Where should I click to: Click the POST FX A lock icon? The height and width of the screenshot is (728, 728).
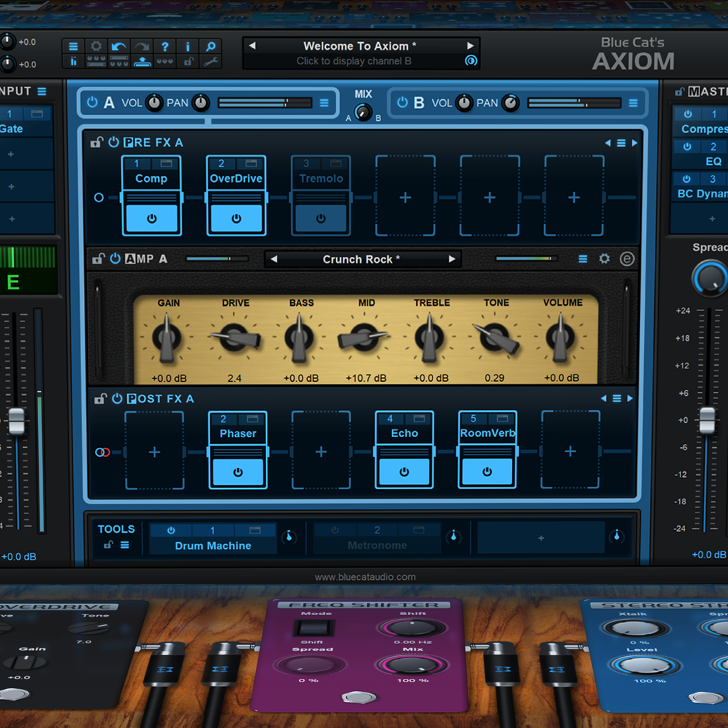(100, 399)
